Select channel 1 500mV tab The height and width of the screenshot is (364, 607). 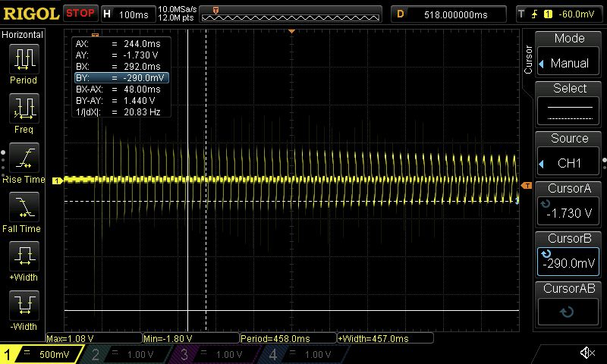coord(41,354)
